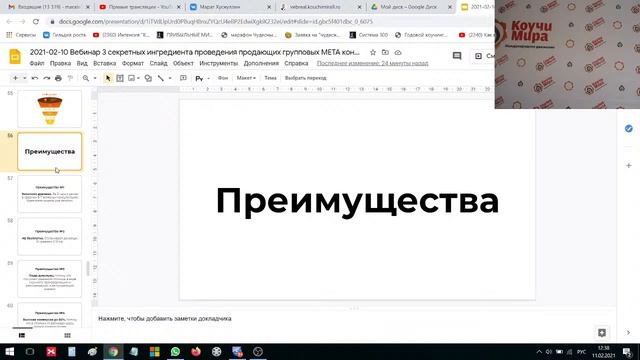This screenshot has height=360, width=640.
Task: Click the Выбрать переход button
Action: tap(306, 78)
